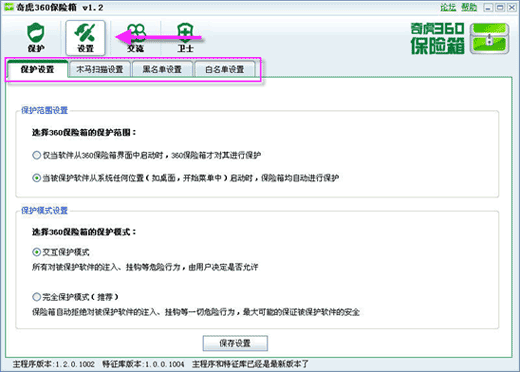Open the 交流 community icon

(136, 37)
